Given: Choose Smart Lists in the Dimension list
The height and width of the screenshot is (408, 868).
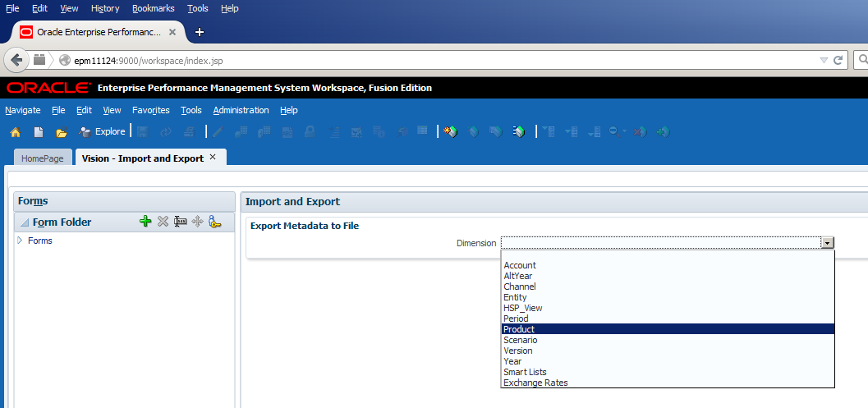Looking at the screenshot, I should tap(668, 372).
